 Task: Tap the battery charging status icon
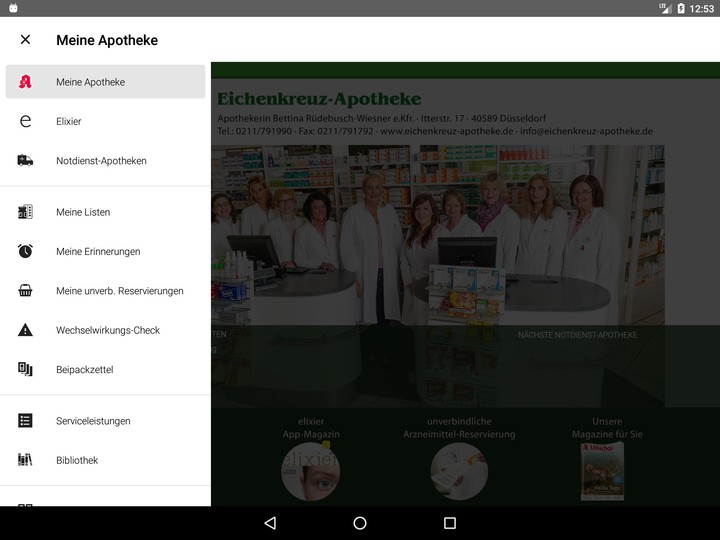(681, 8)
